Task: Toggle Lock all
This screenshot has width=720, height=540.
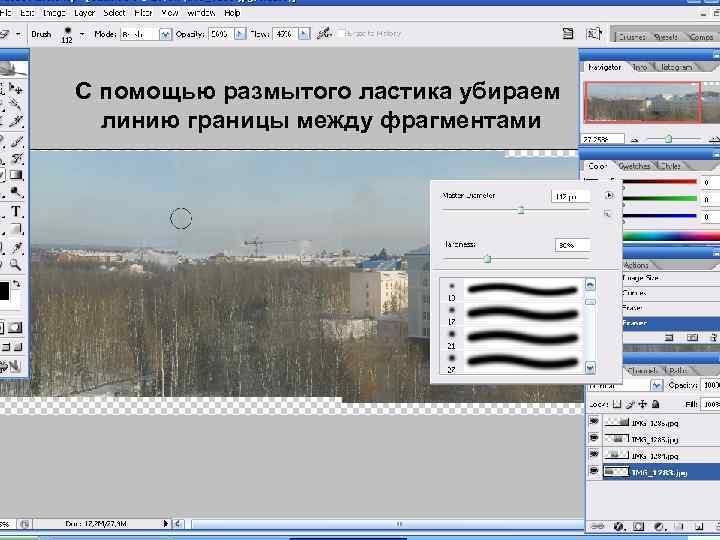Action: [656, 404]
